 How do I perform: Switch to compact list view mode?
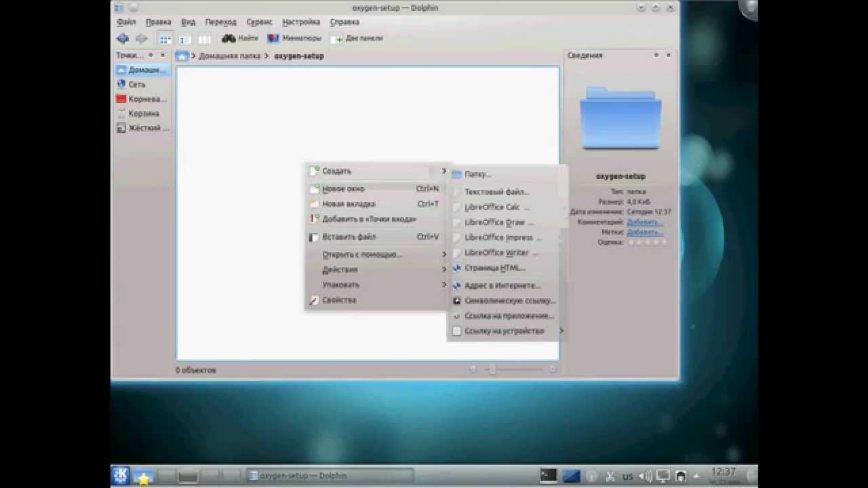click(184, 39)
